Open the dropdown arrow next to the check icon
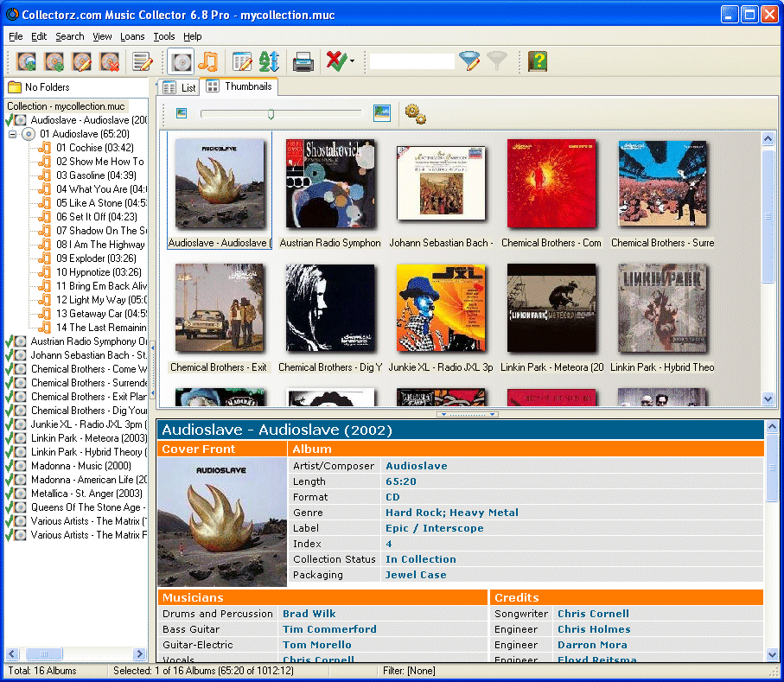 point(352,61)
